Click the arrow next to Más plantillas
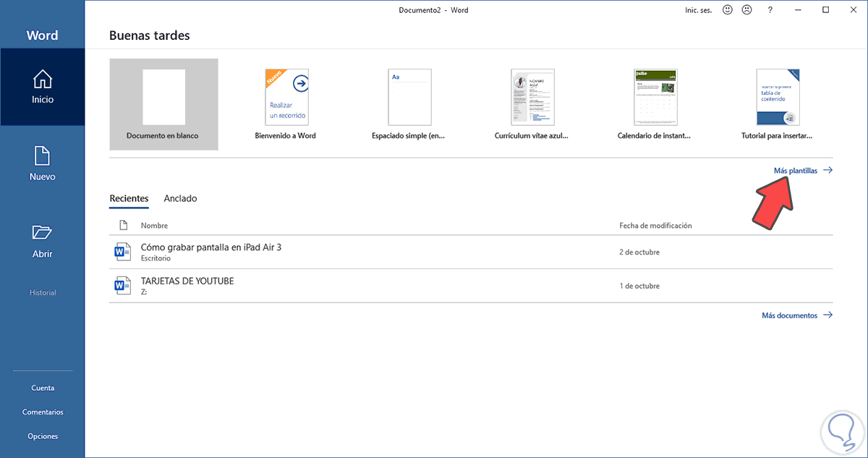 [827, 171]
